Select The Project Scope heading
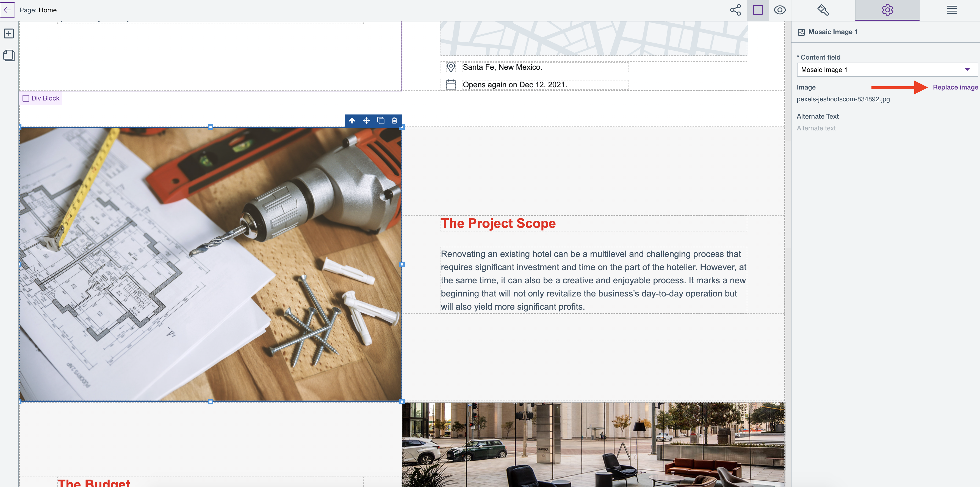Viewport: 980px width, 487px height. [x=498, y=223]
